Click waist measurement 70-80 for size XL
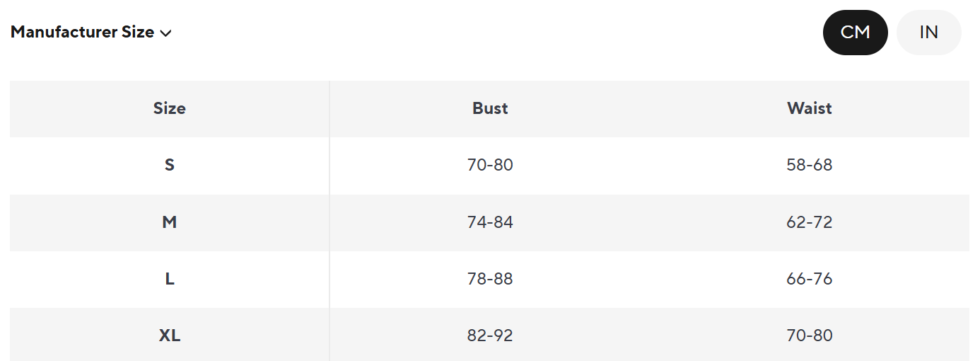Screen dimensions: 980x361 (810, 336)
